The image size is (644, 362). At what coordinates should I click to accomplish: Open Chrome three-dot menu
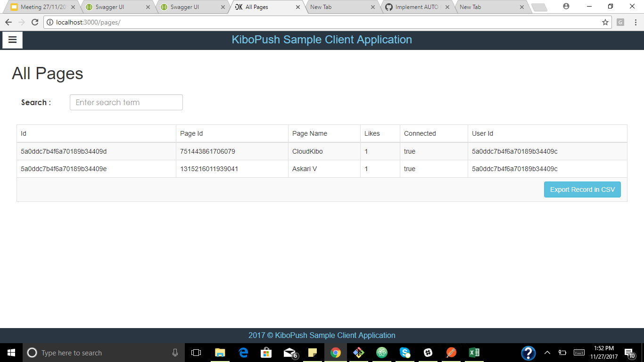(636, 22)
